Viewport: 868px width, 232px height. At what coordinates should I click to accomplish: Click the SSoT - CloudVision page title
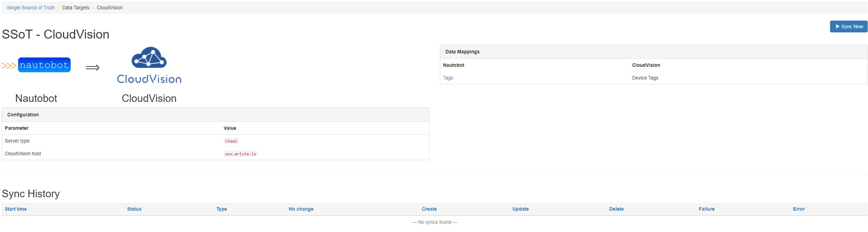55,34
